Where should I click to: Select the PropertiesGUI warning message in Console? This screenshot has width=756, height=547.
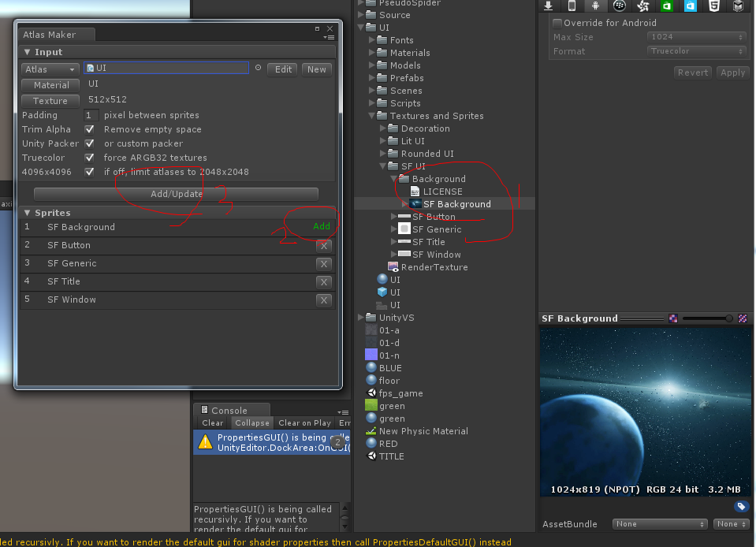point(272,442)
